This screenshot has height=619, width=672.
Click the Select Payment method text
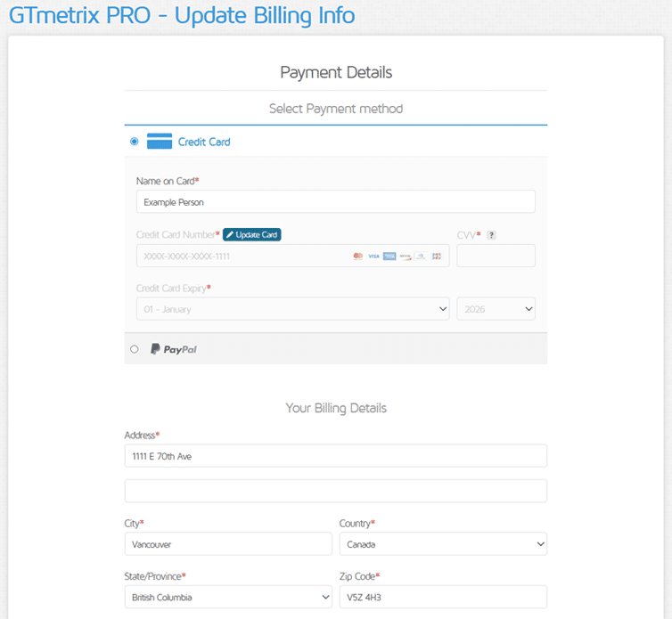click(336, 109)
